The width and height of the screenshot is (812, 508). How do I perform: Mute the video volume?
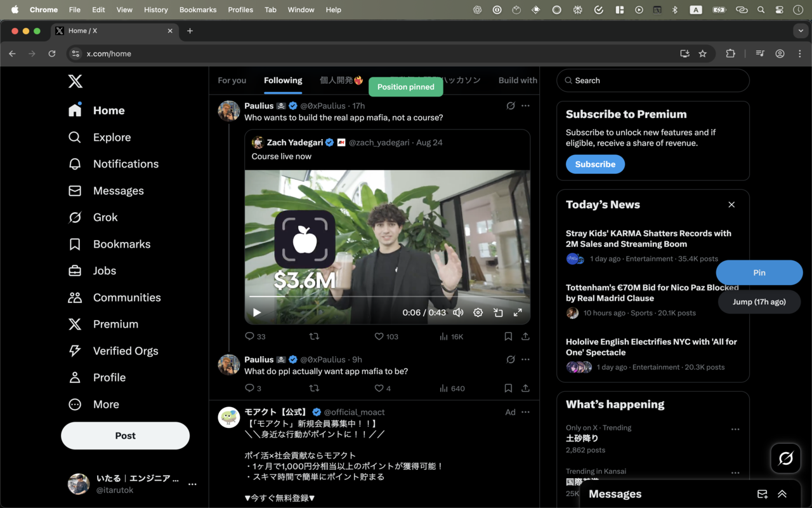pyautogui.click(x=458, y=312)
